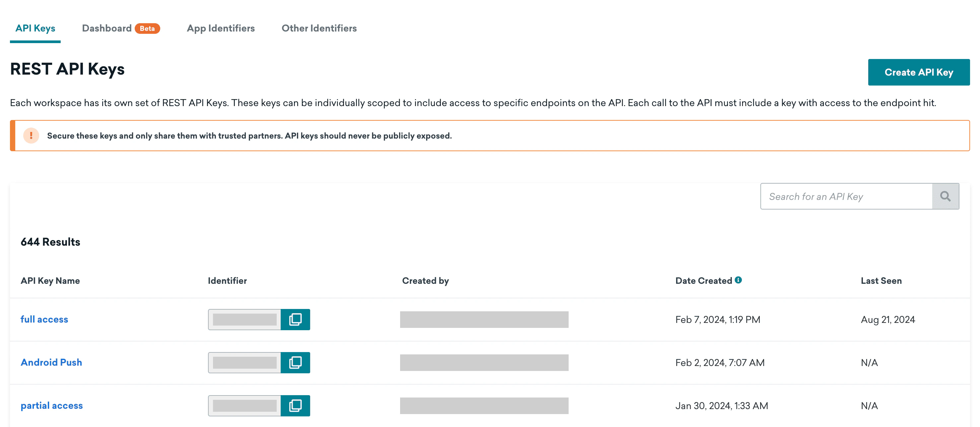Copy the partial access key identifier

295,405
